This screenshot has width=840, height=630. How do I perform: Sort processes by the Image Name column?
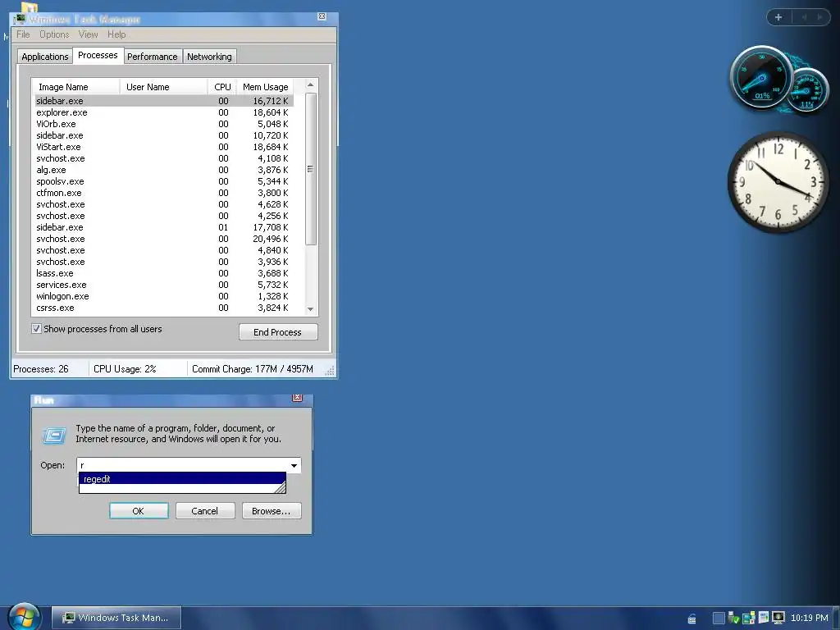click(75, 87)
